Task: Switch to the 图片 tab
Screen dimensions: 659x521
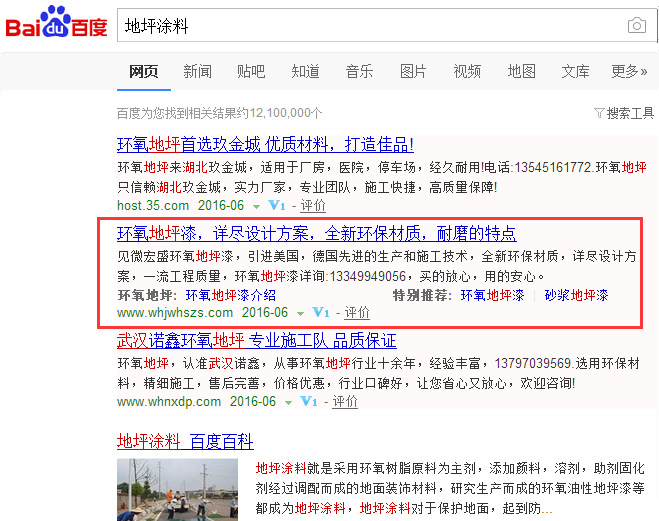Action: [413, 71]
